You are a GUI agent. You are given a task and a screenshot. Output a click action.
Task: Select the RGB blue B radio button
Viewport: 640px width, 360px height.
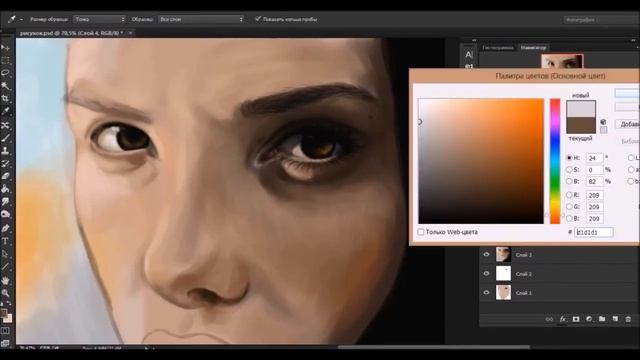pyautogui.click(x=569, y=219)
